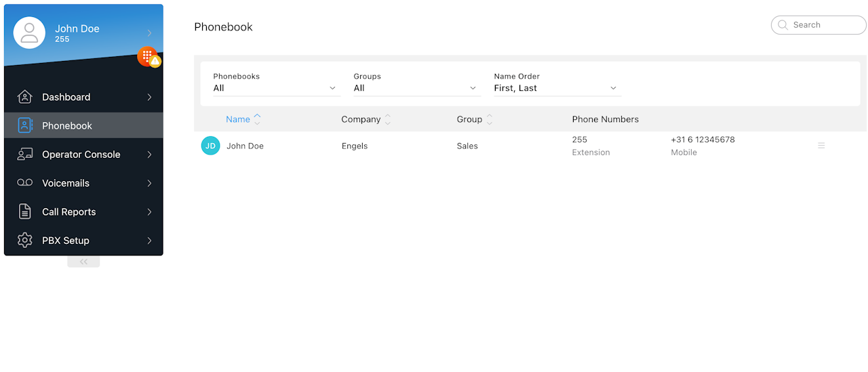This screenshot has width=868, height=372.
Task: Expand the user profile chevron
Action: pyautogui.click(x=149, y=33)
